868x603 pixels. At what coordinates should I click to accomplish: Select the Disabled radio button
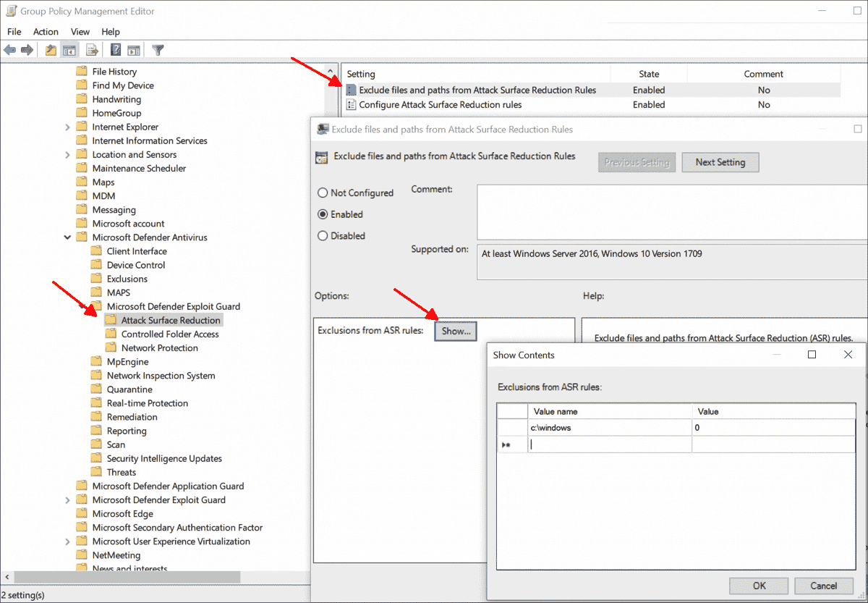pos(323,236)
